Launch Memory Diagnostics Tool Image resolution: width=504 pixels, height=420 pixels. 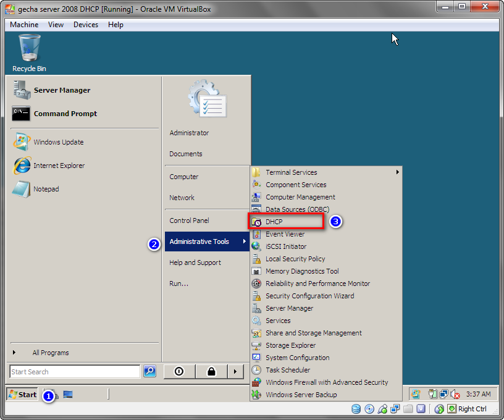click(x=326, y=271)
